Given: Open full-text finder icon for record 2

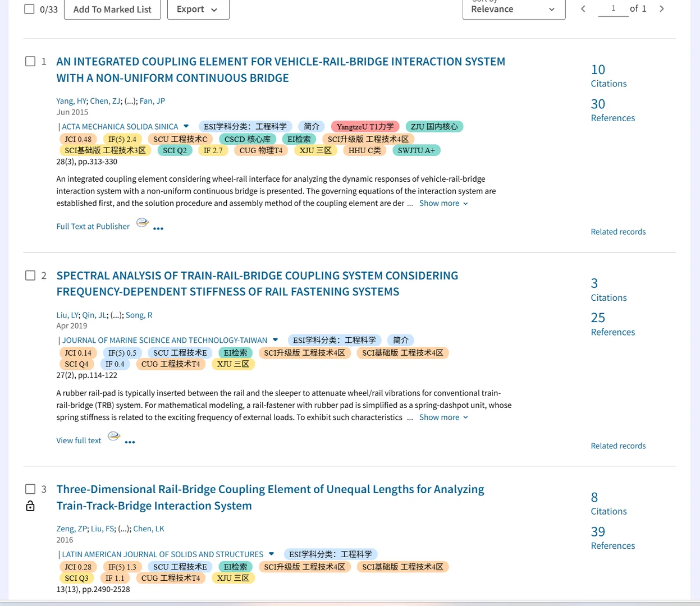Looking at the screenshot, I should 114,437.
